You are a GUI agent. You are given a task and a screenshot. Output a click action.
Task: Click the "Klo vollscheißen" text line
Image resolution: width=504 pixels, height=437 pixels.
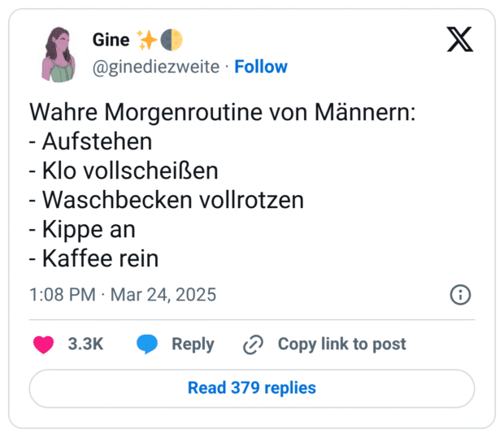(x=124, y=171)
